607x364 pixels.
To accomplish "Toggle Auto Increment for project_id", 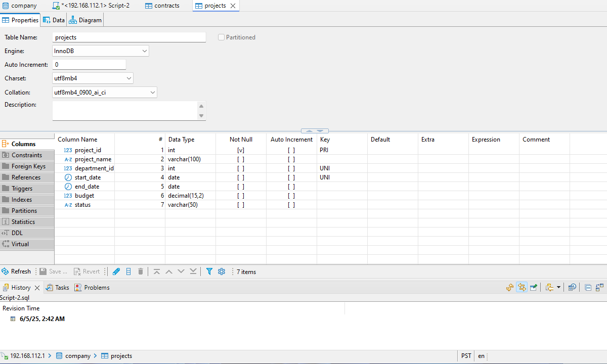I will coord(291,150).
